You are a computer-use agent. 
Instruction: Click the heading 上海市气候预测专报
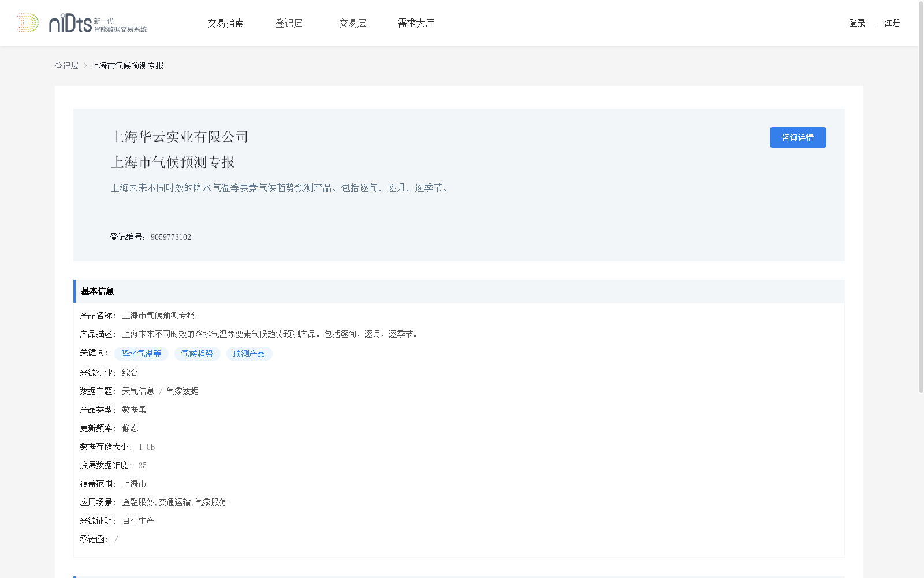point(173,162)
